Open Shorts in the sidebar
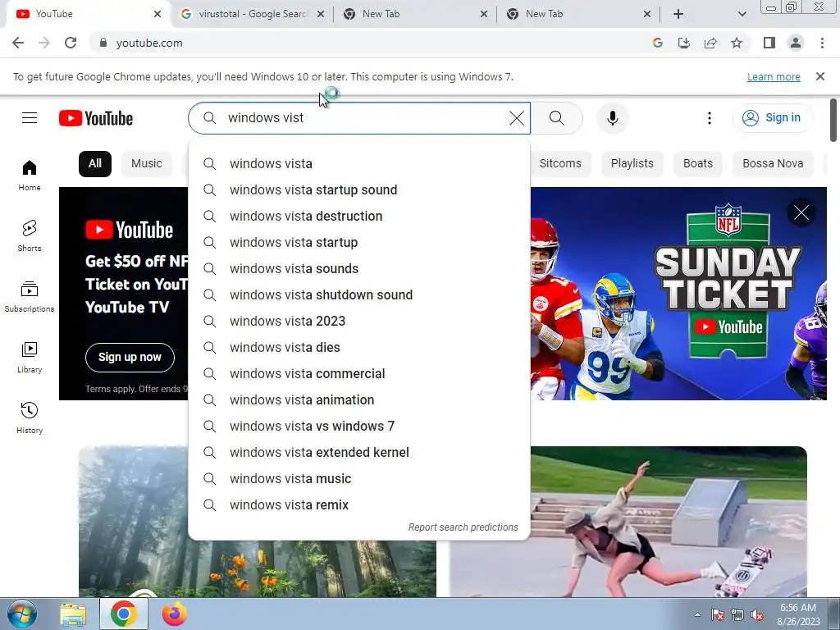 30,235
